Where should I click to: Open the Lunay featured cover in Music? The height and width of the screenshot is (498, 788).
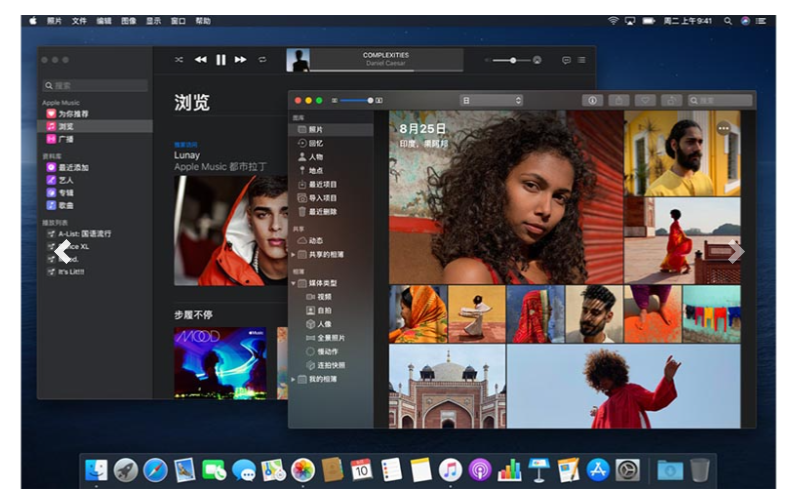pos(231,231)
